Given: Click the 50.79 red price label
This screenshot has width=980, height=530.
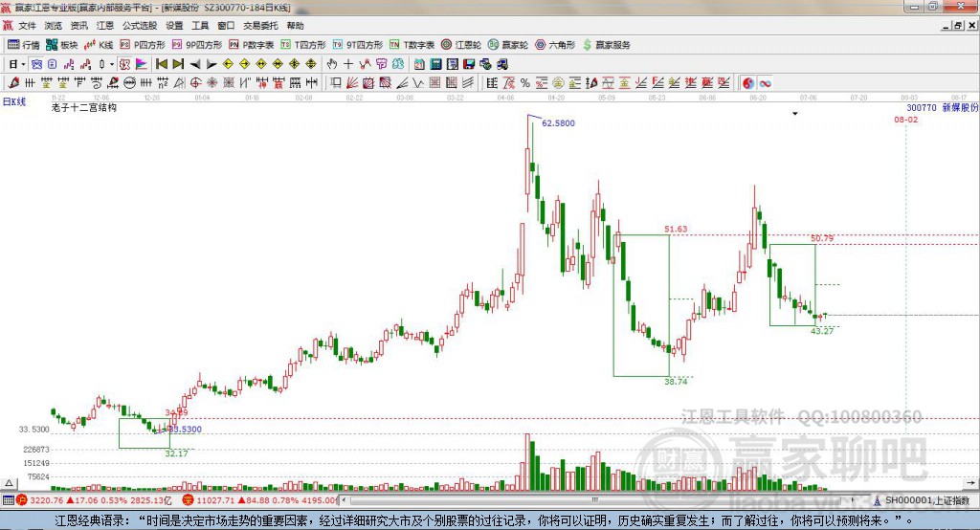Looking at the screenshot, I should [822, 238].
